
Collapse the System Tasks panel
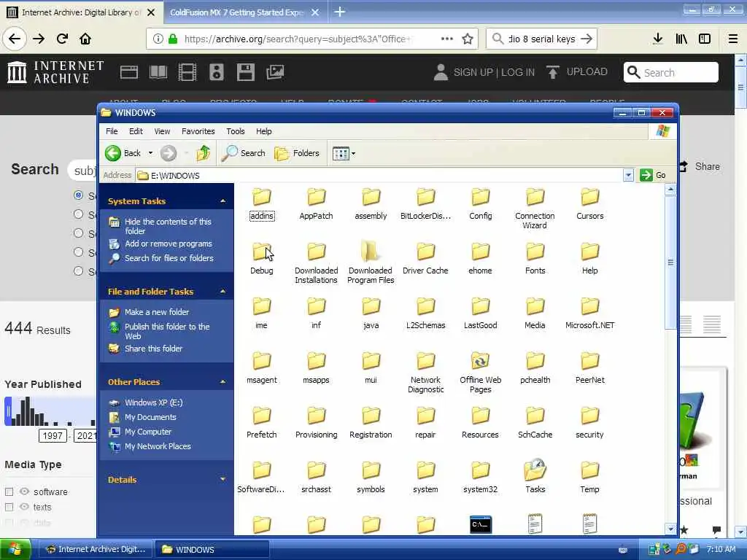[222, 201]
